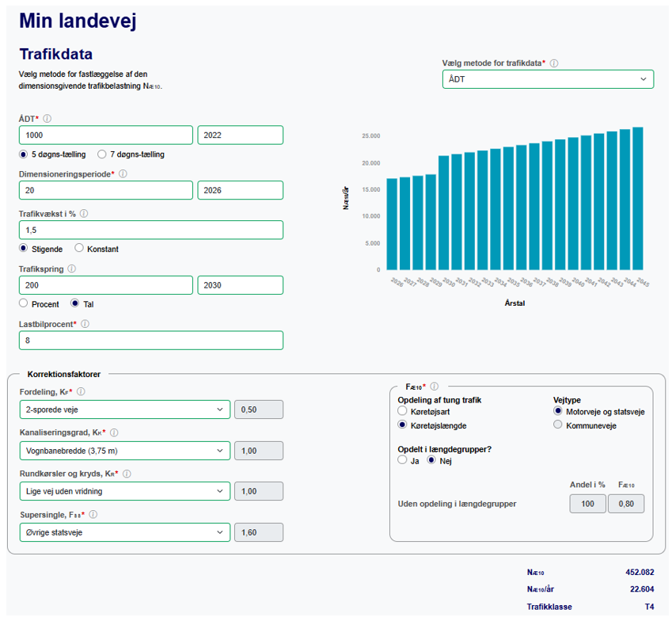Open the Vælg metode for trafikdata dropdown
672x621 pixels.
[x=548, y=79]
